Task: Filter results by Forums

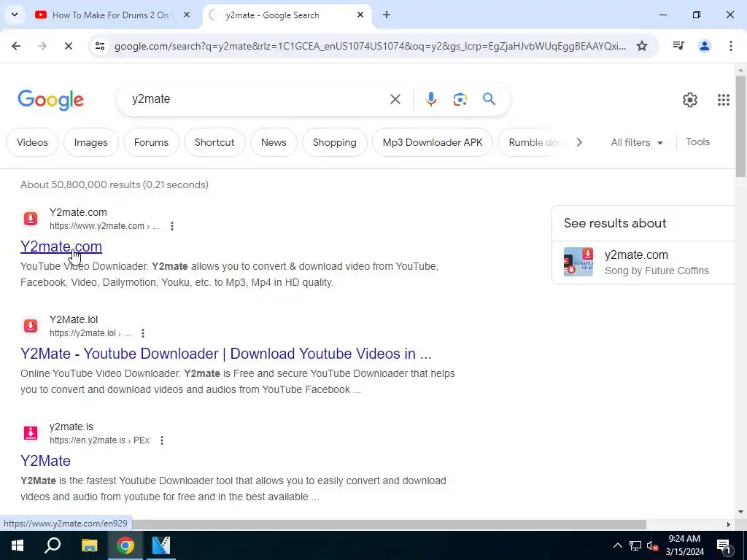Action: (x=151, y=142)
